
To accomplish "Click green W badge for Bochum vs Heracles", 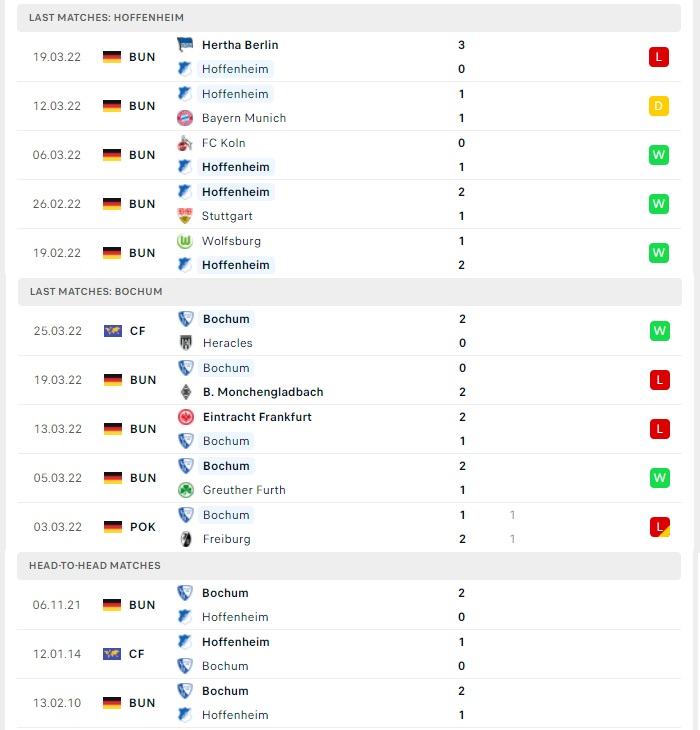I will [660, 331].
